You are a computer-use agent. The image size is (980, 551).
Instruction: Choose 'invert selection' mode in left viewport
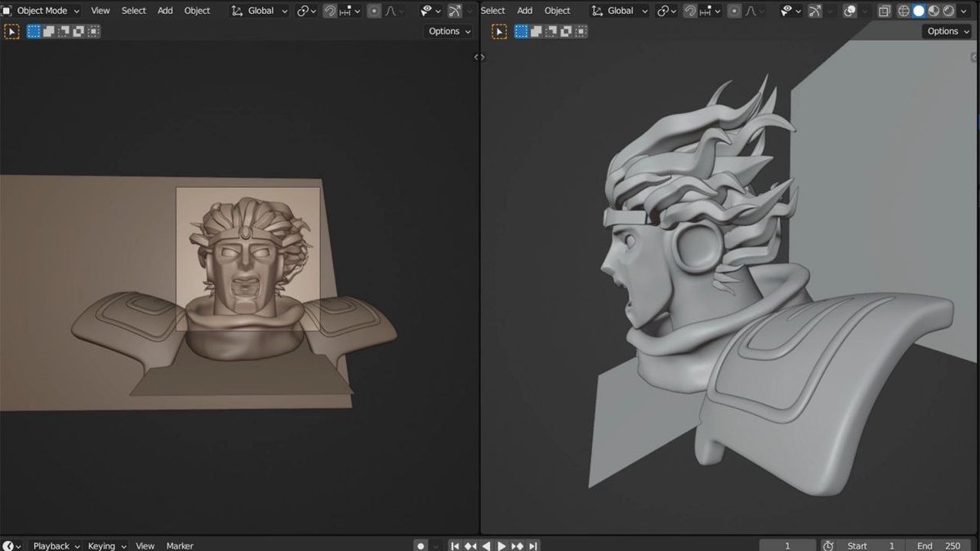78,31
